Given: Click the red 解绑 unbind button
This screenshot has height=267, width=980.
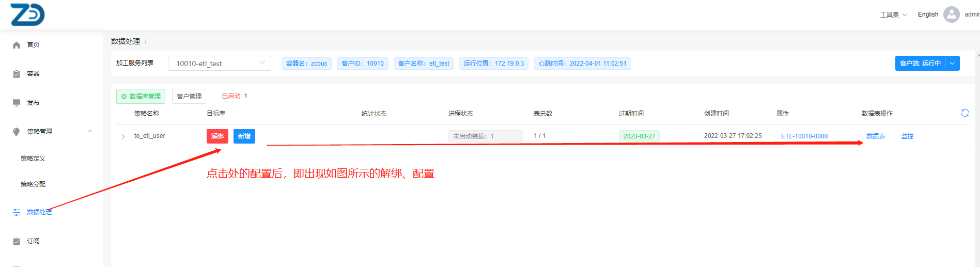Looking at the screenshot, I should [217, 136].
